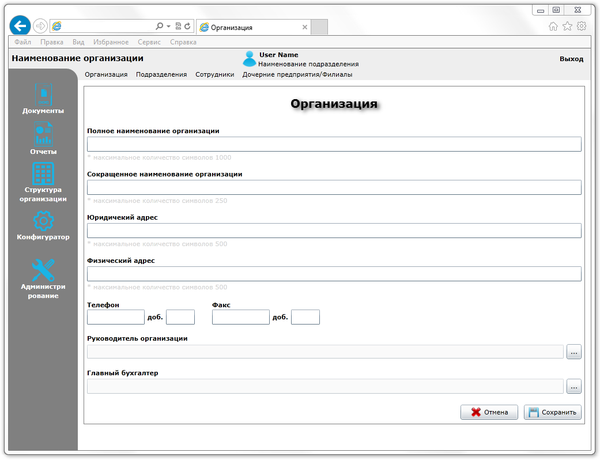Open a new blank browser tab
The image size is (600, 460).
[x=319, y=27]
